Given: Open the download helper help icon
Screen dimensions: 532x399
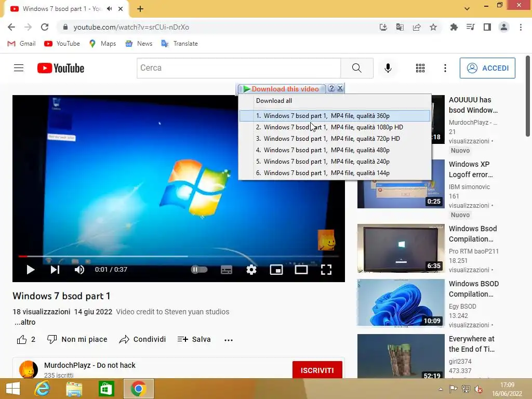Looking at the screenshot, I should [331, 88].
